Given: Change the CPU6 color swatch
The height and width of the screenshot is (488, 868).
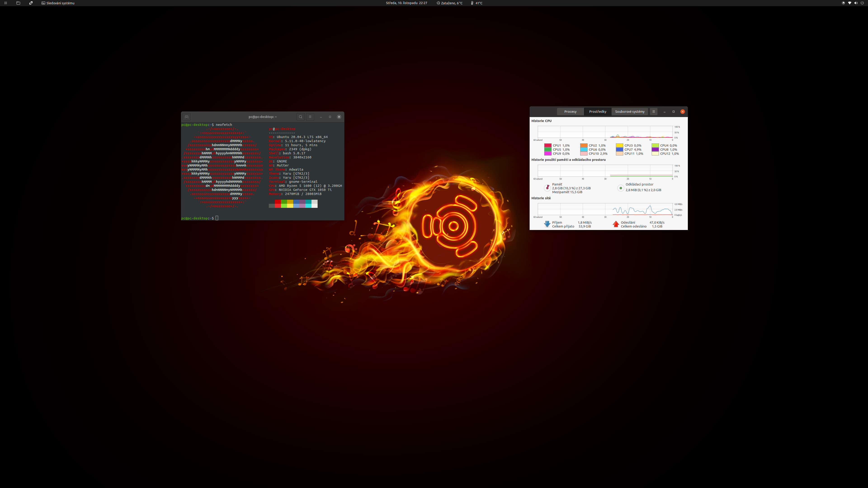Looking at the screenshot, I should (x=584, y=150).
